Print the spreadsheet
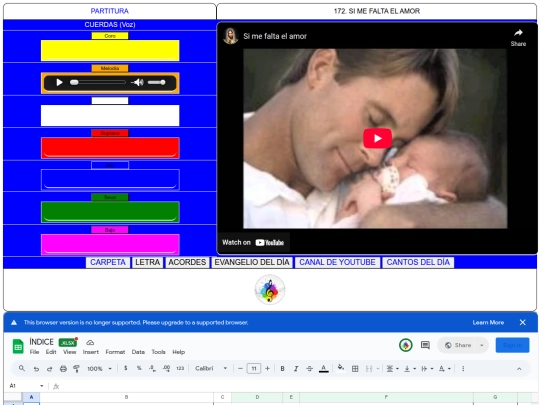 63,369
